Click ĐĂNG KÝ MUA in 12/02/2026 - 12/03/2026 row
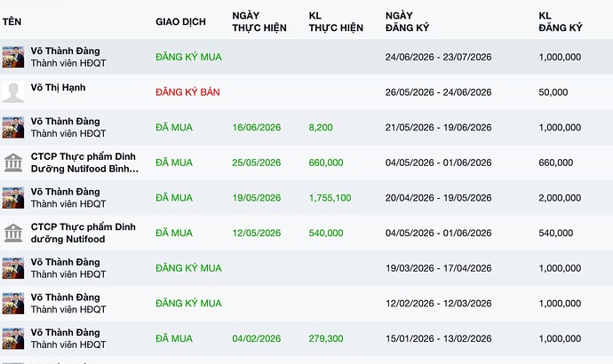This screenshot has width=613, height=364. [188, 303]
